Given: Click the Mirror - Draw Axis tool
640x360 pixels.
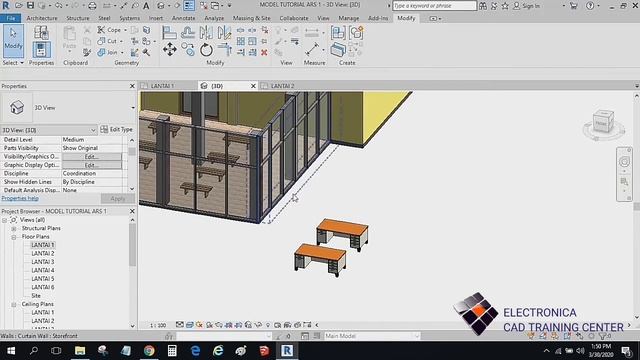Looking at the screenshot, I should 224,33.
